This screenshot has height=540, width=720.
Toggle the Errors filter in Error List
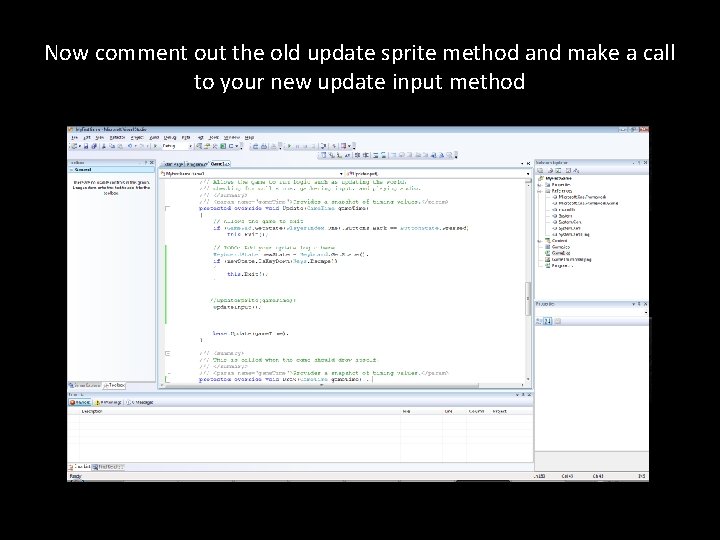pos(80,402)
